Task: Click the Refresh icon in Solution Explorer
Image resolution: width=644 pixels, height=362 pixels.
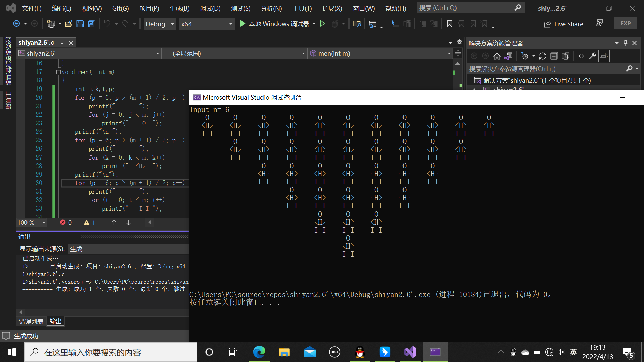Action: [x=542, y=56]
